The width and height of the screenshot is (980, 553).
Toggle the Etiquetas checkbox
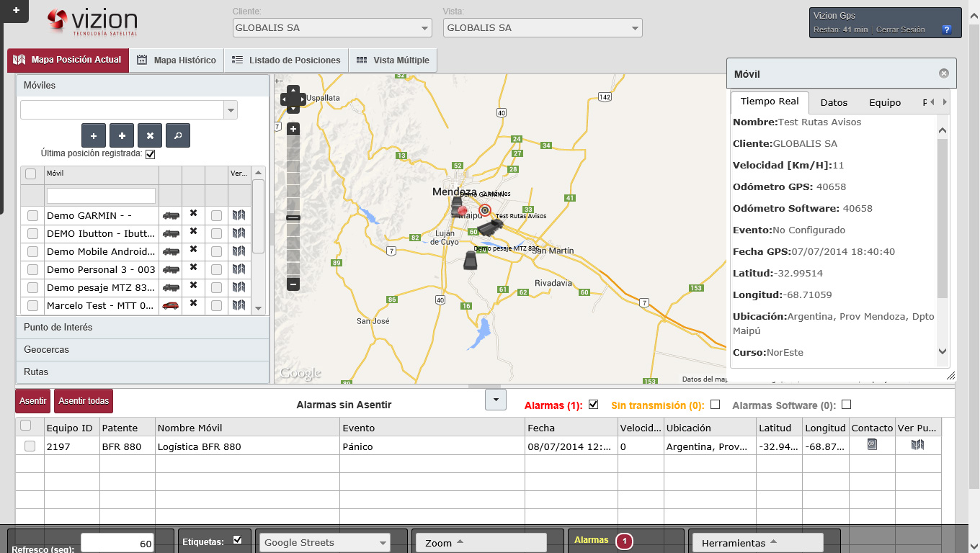pos(238,540)
